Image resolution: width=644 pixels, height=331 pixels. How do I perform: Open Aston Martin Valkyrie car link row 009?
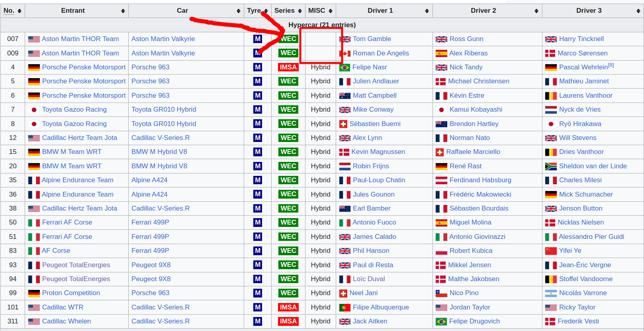click(x=163, y=53)
